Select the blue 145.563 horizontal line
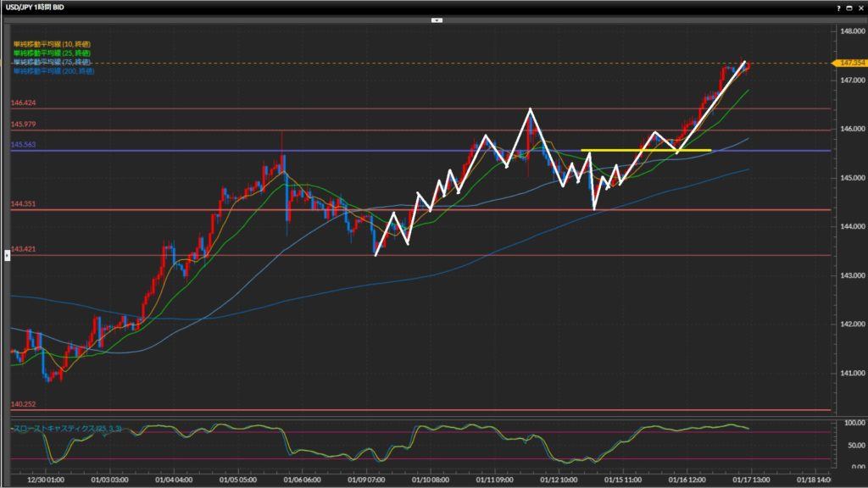Viewport: 868px width, 488px height. coord(254,151)
